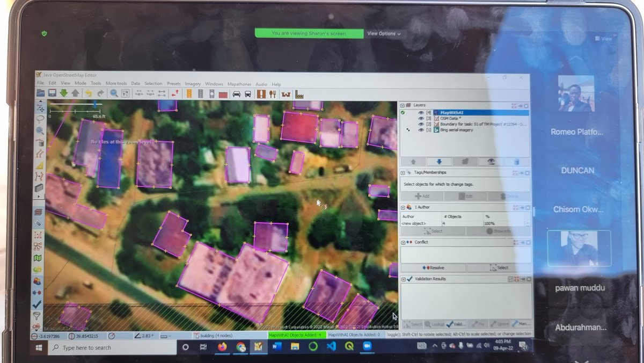Toggle the Conflict sidebar icon
Screen dimensions: 644x363
click(37, 293)
